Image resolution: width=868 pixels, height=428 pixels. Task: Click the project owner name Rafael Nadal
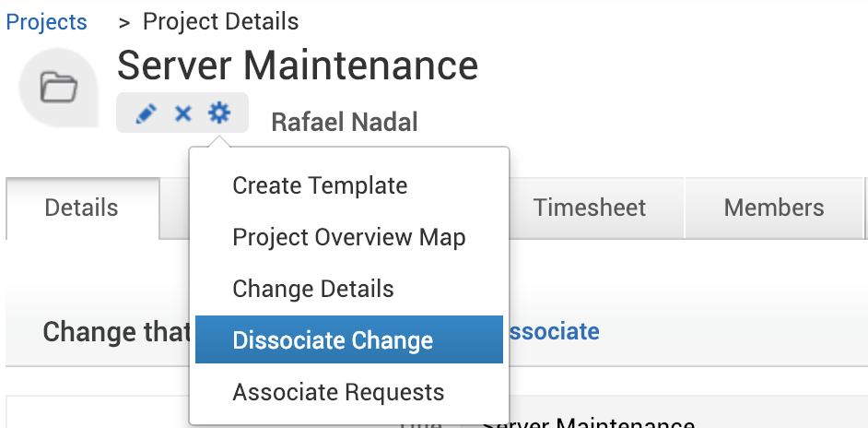[344, 122]
